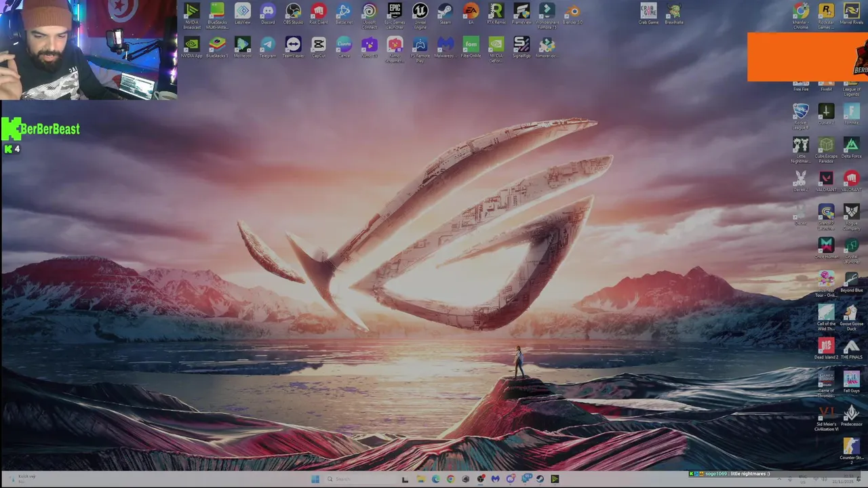
Task: Launch the FilterOnMe shortcut
Action: tap(471, 47)
